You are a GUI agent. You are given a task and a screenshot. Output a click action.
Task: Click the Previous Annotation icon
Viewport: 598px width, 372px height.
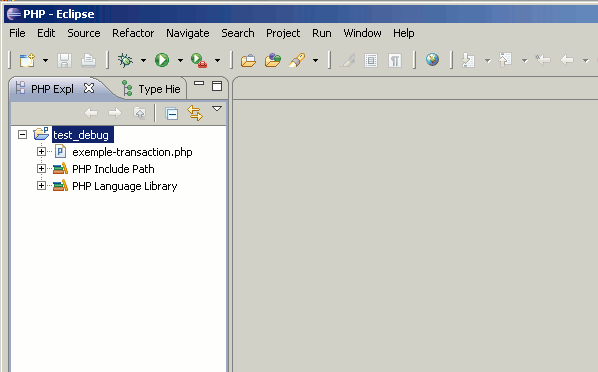pos(505,60)
